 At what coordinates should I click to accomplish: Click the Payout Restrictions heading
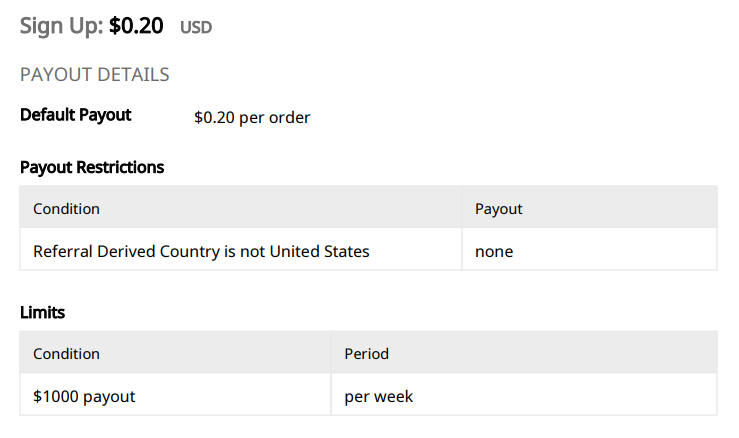click(x=92, y=167)
